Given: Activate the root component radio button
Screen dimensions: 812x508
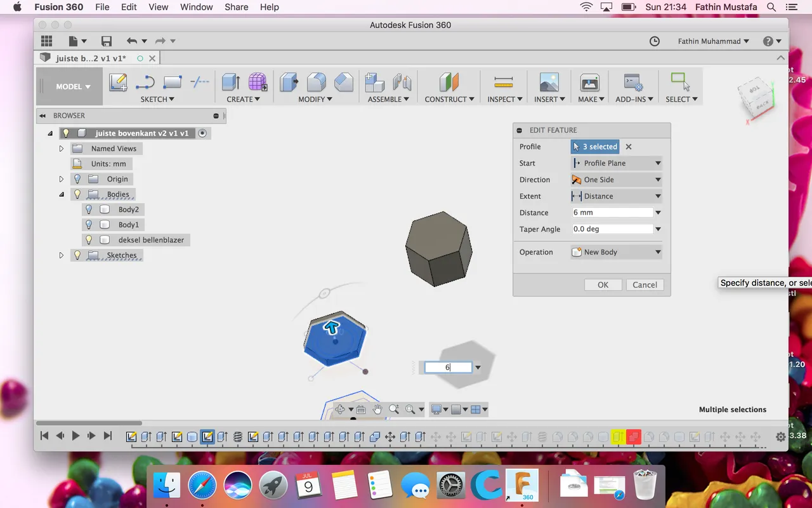Looking at the screenshot, I should pyautogui.click(x=202, y=133).
